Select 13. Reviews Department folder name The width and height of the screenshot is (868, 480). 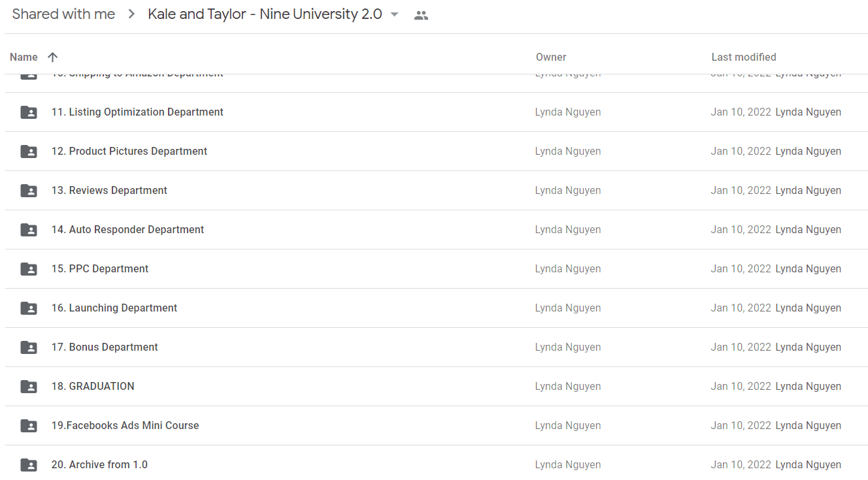point(109,190)
